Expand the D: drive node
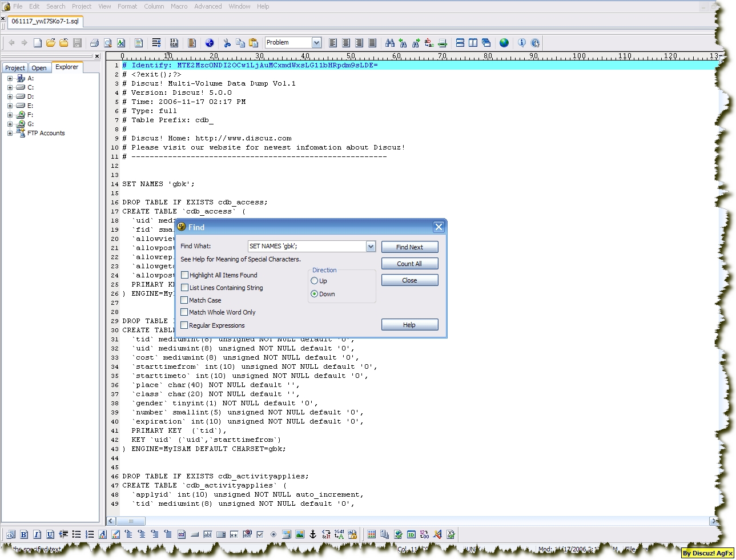The height and width of the screenshot is (560, 736). [10, 96]
